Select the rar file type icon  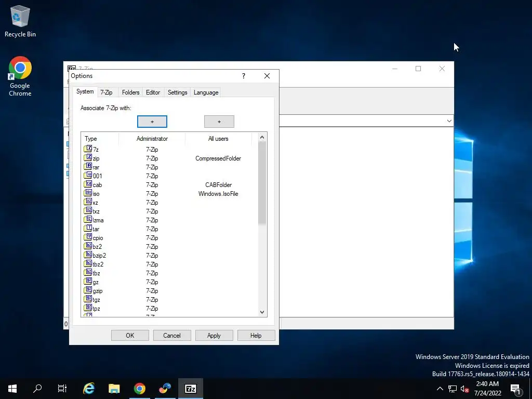[x=88, y=166]
